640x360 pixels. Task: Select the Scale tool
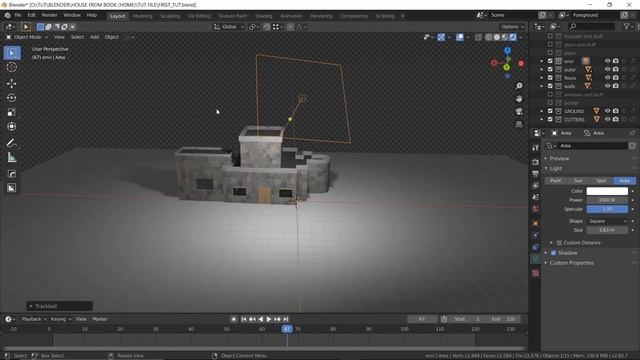[x=12, y=112]
